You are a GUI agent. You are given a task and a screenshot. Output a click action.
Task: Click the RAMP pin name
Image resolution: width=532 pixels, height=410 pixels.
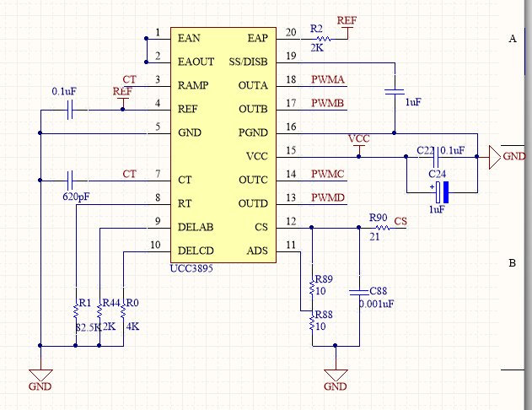tap(193, 85)
